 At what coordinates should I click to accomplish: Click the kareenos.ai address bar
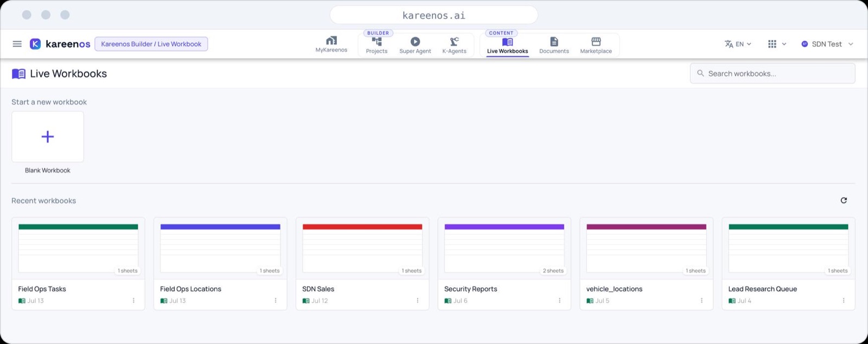click(x=434, y=15)
